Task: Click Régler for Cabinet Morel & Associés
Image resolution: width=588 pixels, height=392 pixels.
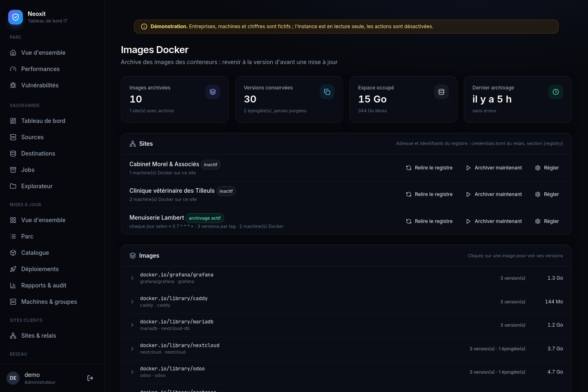Action: coord(547,168)
